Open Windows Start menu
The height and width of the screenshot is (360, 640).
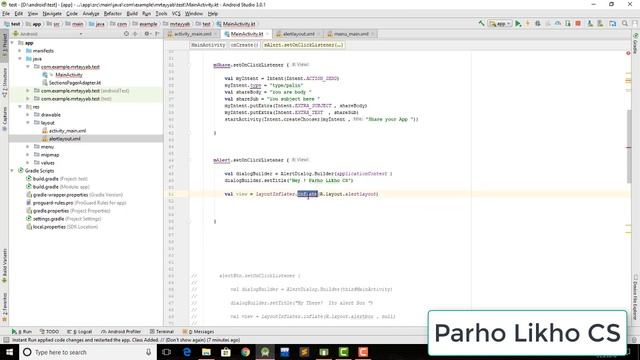click(x=9, y=352)
